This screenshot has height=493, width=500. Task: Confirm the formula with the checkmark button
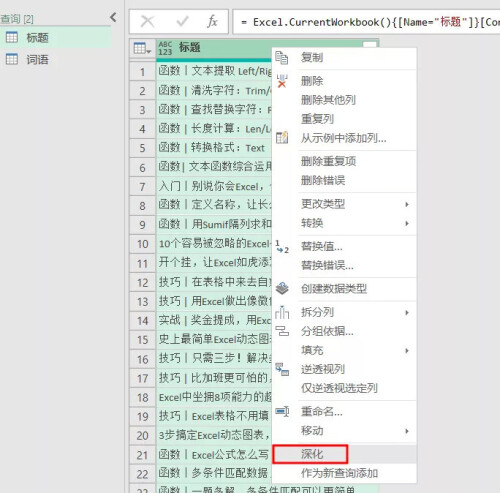pyautogui.click(x=183, y=22)
